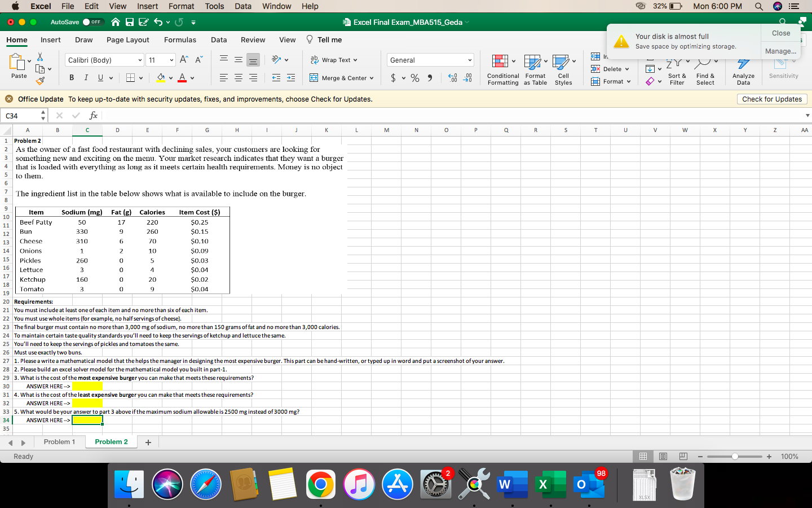This screenshot has height=508, width=812.
Task: Open Conditional Formatting options
Action: coord(502,70)
